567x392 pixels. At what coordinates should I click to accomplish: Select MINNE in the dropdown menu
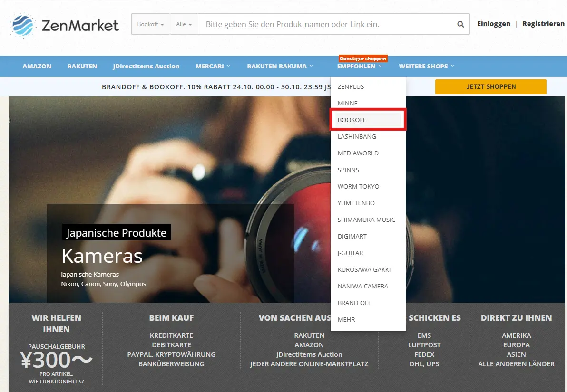(368, 103)
